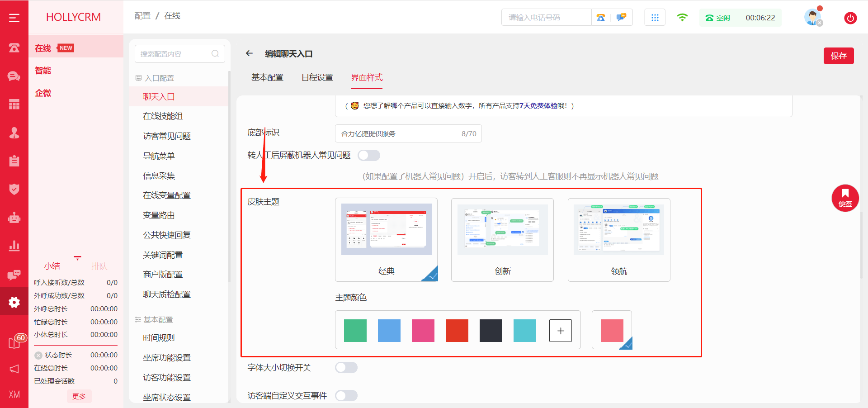The image size is (868, 408).
Task: Select the 界面样式 tab
Action: point(367,77)
